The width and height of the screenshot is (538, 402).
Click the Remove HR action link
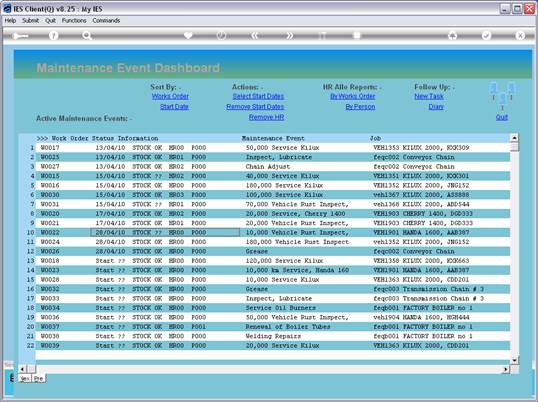267,117
